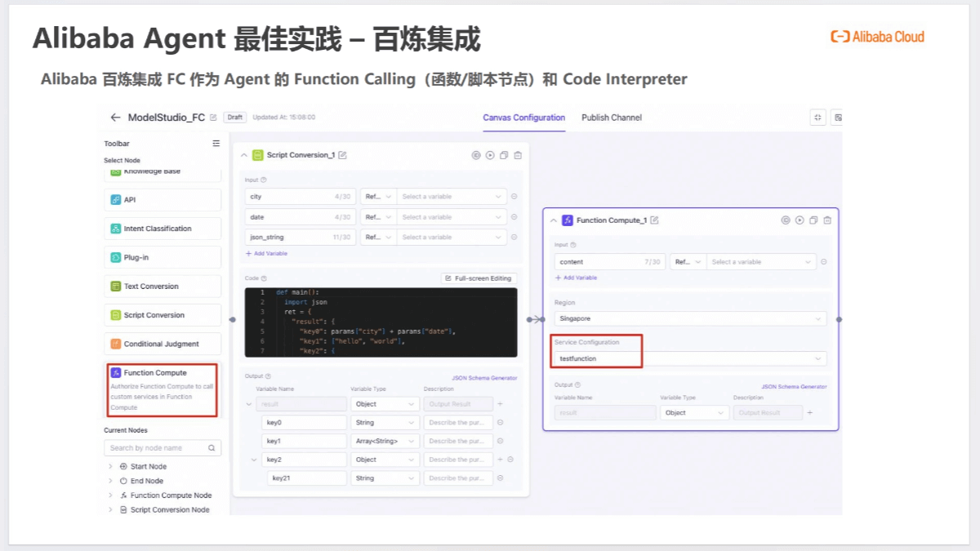Rename Function Compute_1 via edit icon
This screenshot has height=551, width=980.
coord(654,220)
